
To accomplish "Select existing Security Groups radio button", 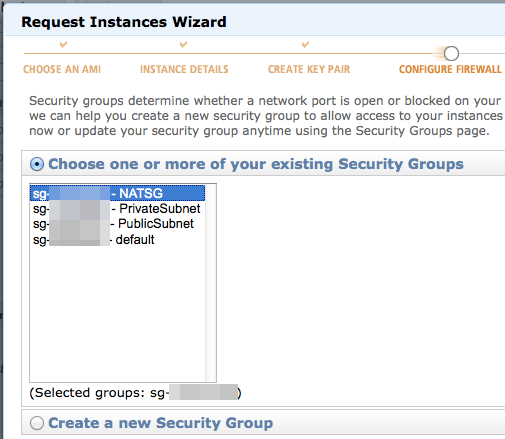I will coord(37,164).
